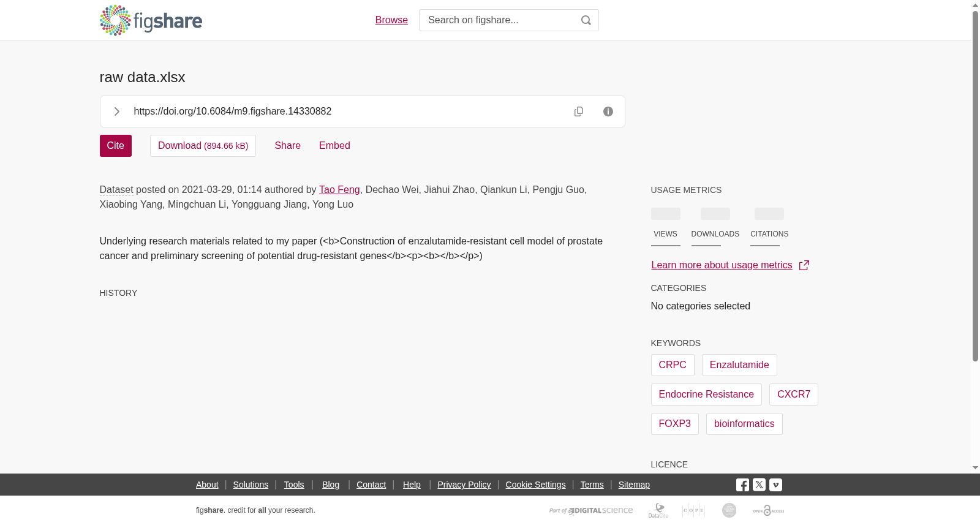Open the About footer link
The height and width of the screenshot is (525, 980).
[207, 485]
